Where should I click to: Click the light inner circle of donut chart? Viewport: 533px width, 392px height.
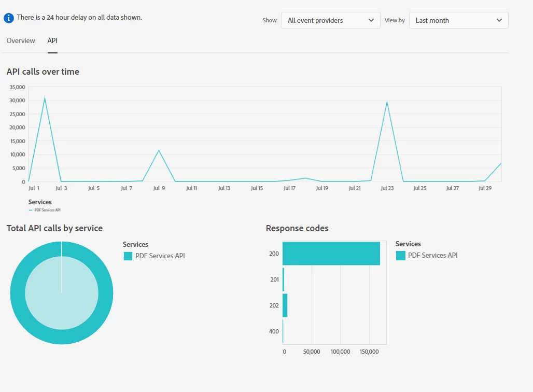62,293
